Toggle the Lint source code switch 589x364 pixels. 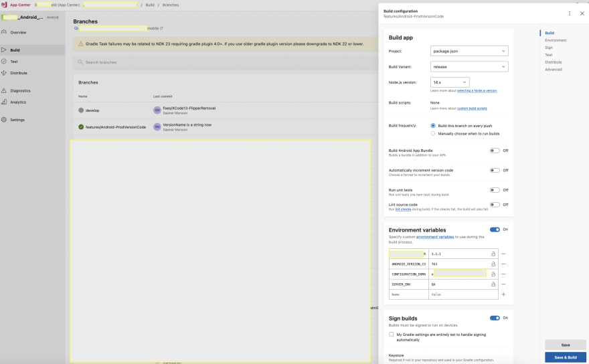tap(495, 205)
